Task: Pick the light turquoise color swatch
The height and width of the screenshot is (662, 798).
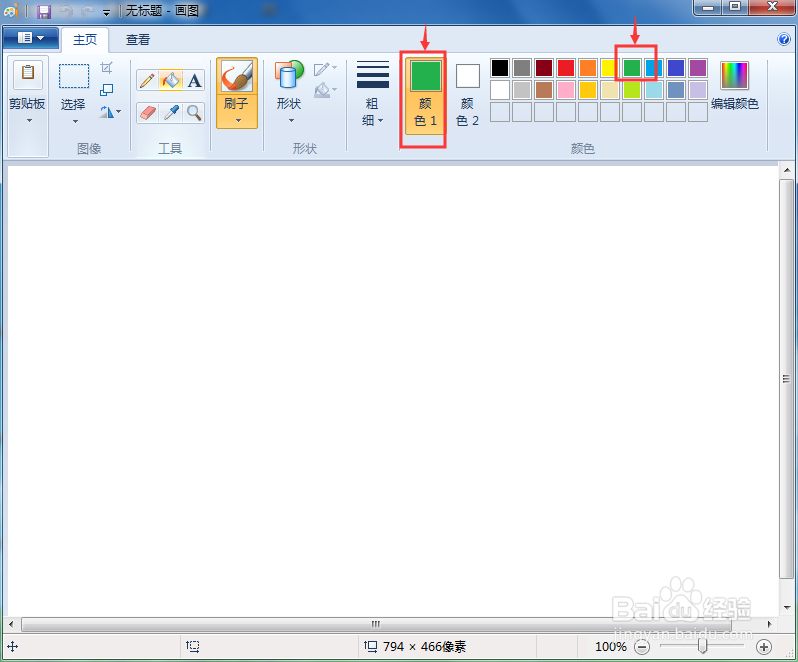Action: (654, 90)
